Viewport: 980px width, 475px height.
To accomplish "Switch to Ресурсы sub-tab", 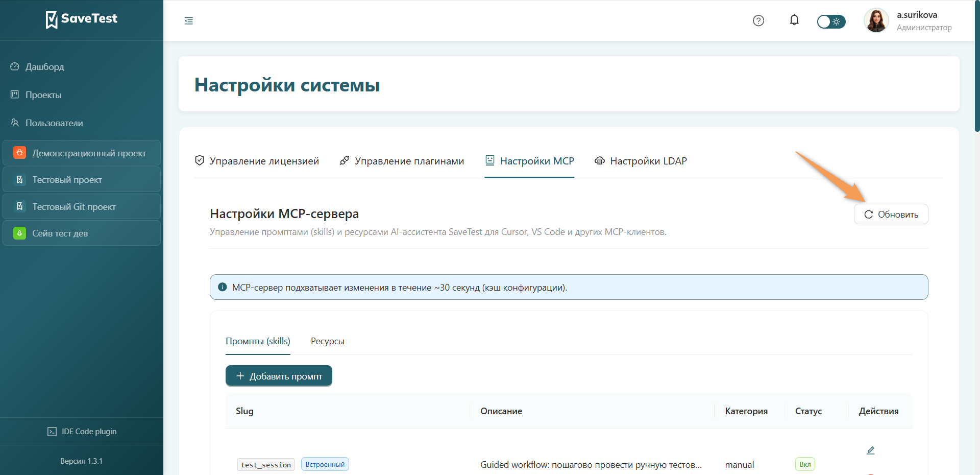I will (328, 341).
